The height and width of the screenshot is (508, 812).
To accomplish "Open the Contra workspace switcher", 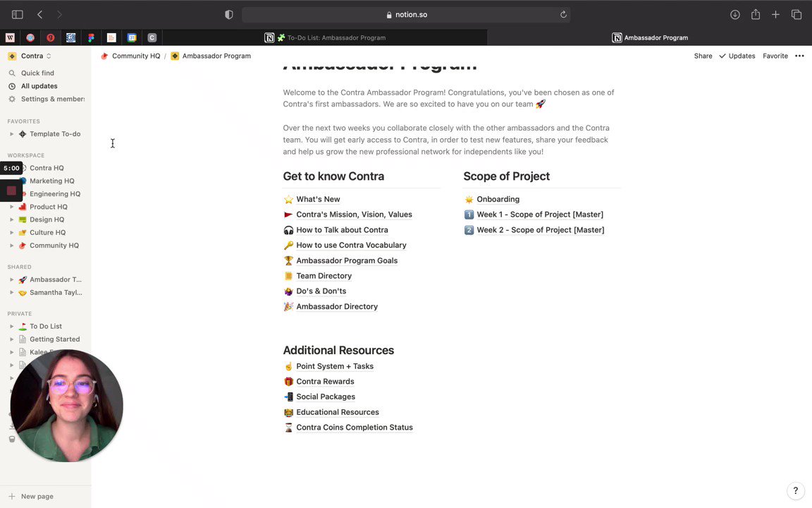I will coord(30,56).
